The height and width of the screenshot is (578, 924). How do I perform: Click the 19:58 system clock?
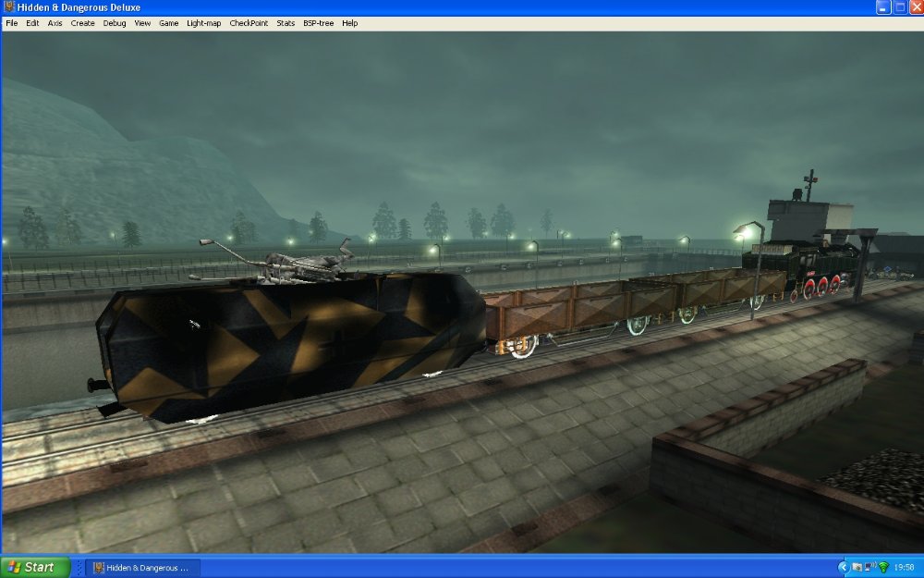click(904, 568)
